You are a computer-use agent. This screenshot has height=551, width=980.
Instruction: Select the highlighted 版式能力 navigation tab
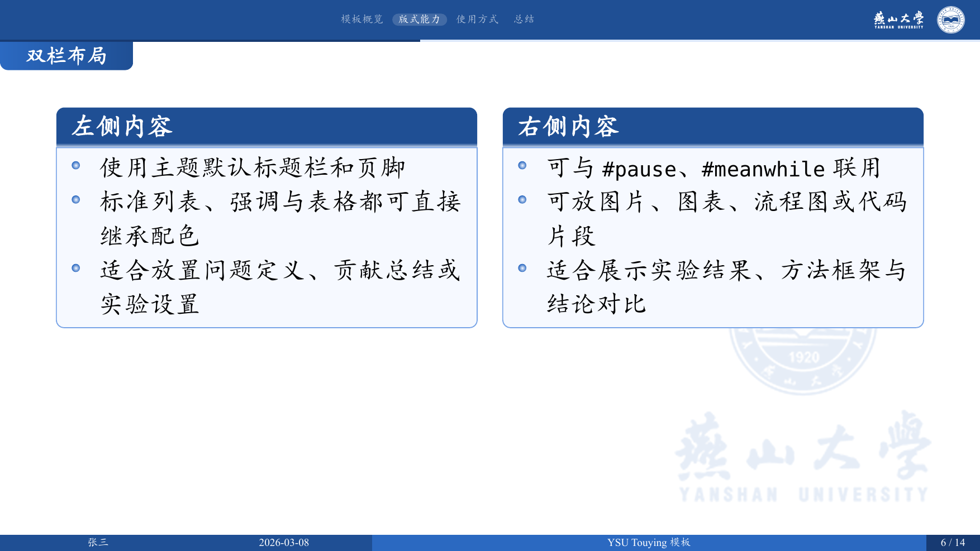click(x=420, y=19)
